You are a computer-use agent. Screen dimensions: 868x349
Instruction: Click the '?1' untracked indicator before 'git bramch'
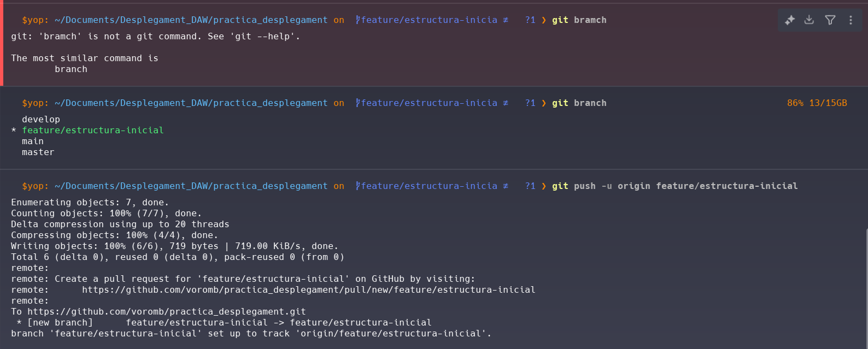(x=530, y=20)
